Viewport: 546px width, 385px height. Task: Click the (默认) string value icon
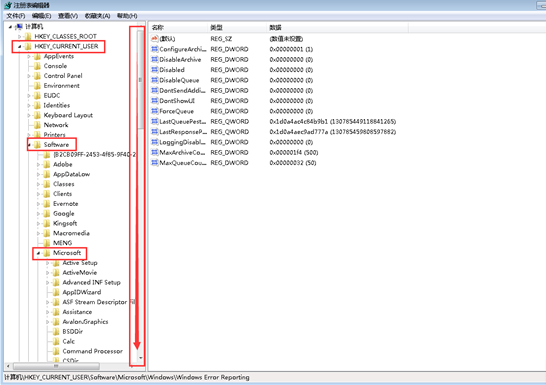pos(155,39)
